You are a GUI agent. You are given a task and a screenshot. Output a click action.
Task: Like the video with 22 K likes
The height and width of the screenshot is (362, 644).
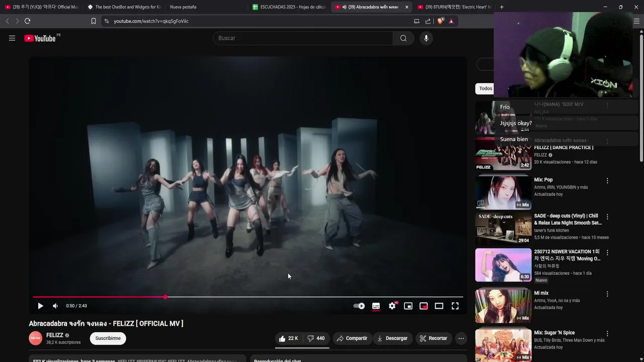click(288, 338)
